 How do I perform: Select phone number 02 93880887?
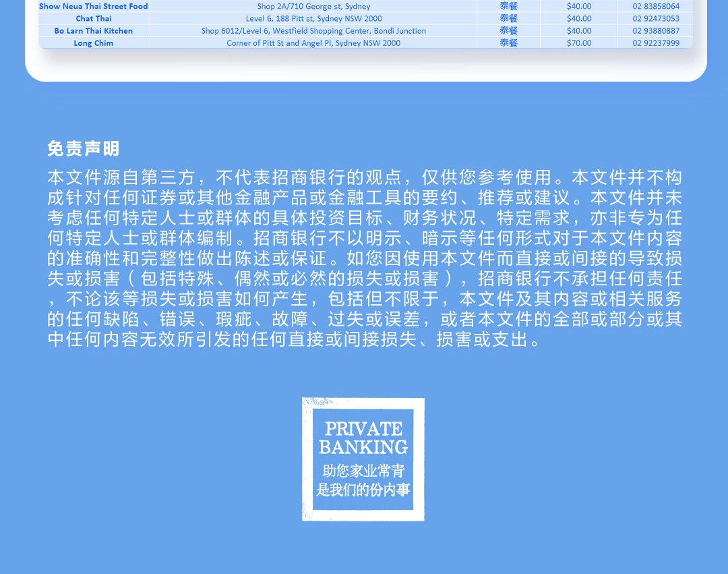point(655,30)
